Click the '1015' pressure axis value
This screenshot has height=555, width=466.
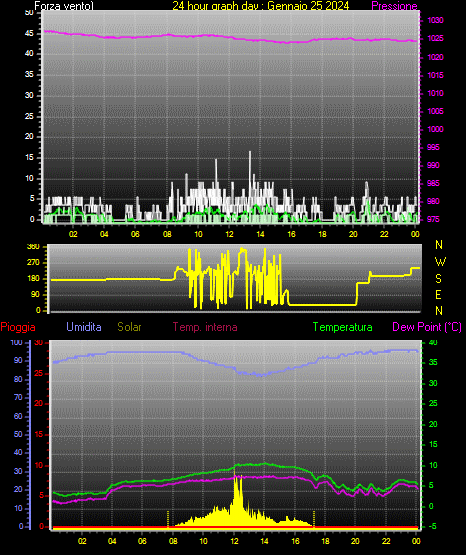pos(435,75)
